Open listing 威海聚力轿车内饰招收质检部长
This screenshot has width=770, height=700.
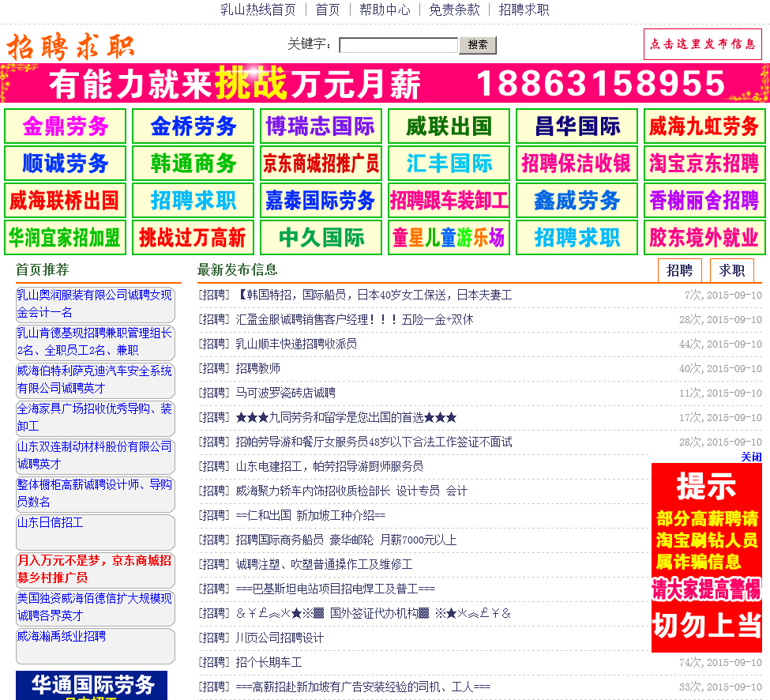(x=351, y=491)
